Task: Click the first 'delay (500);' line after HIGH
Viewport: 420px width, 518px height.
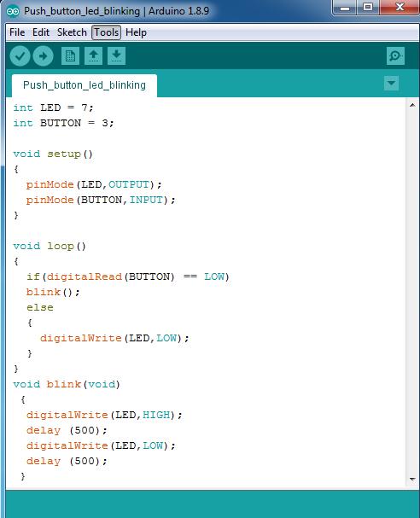Action: coord(67,430)
